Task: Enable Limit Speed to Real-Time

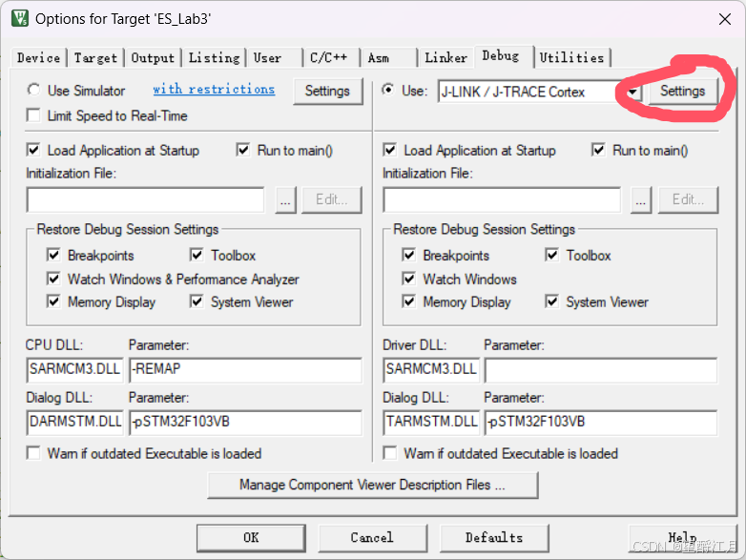Action: 33,115
